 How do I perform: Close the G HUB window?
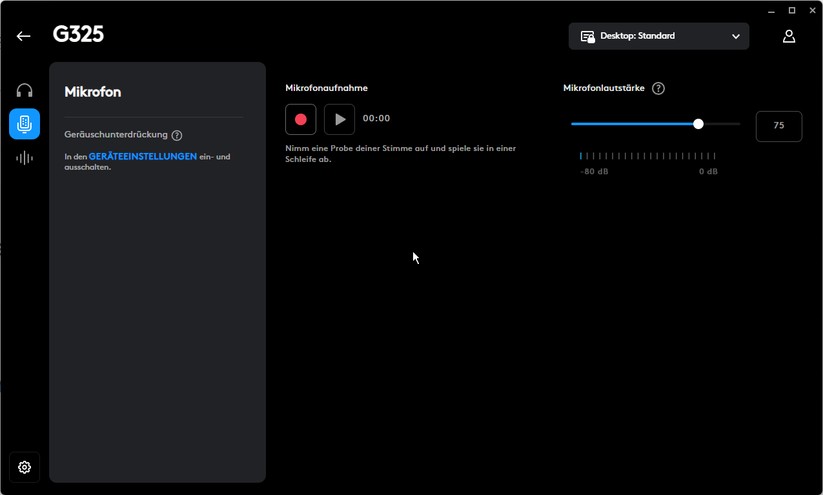pyautogui.click(x=813, y=10)
